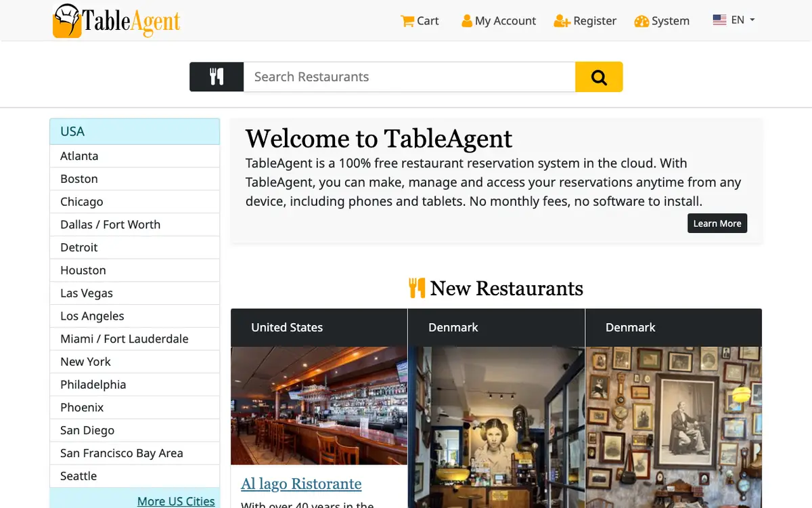The width and height of the screenshot is (812, 508).
Task: Choose Boston from city list
Action: pos(135,179)
